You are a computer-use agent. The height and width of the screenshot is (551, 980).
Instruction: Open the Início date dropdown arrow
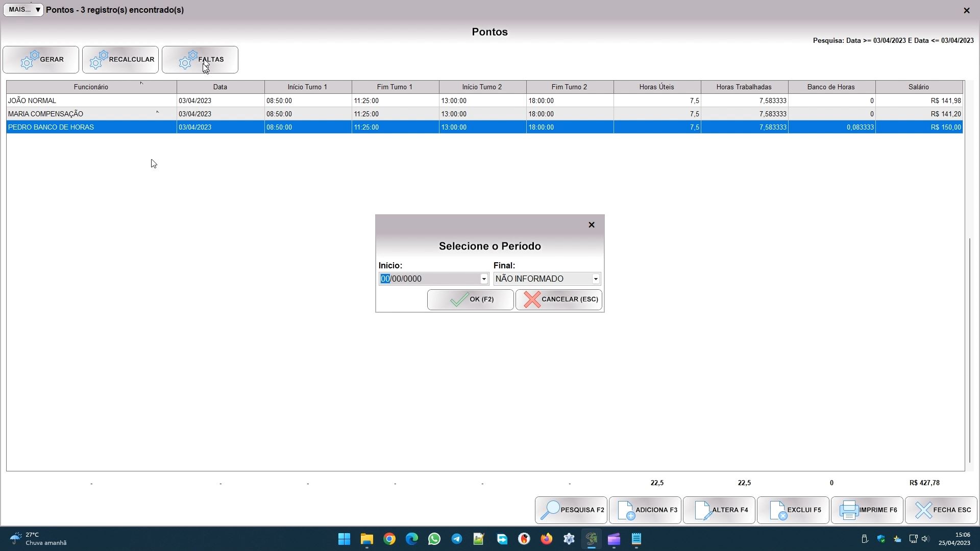click(484, 279)
